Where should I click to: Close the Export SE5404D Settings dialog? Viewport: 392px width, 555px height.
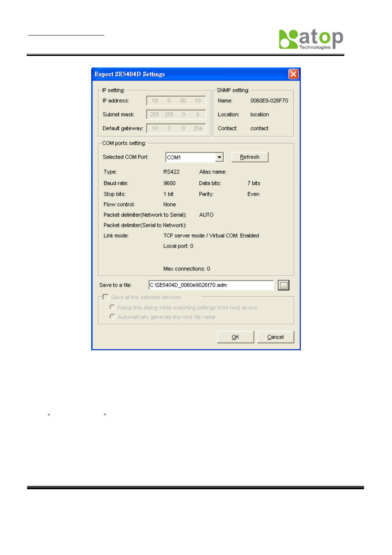tap(293, 74)
